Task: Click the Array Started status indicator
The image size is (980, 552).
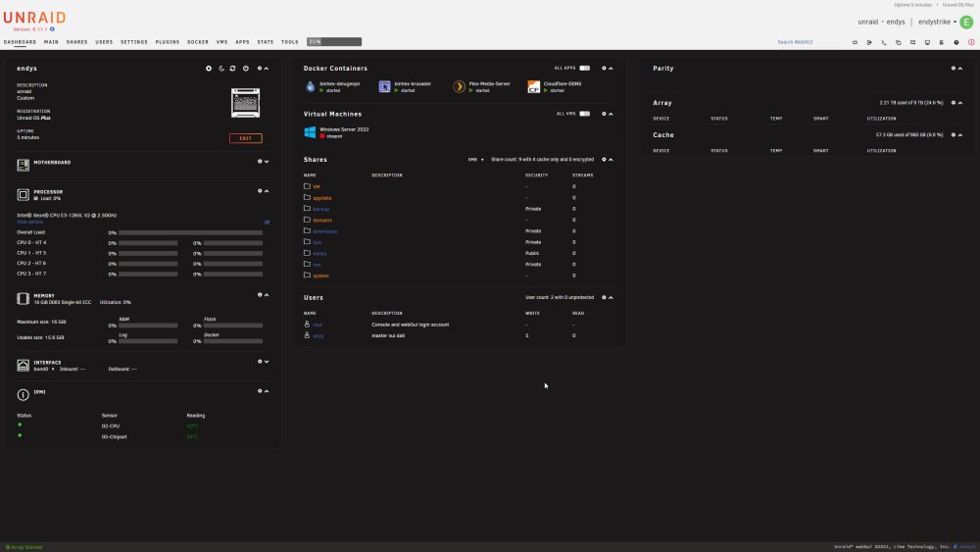Action: (x=24, y=547)
